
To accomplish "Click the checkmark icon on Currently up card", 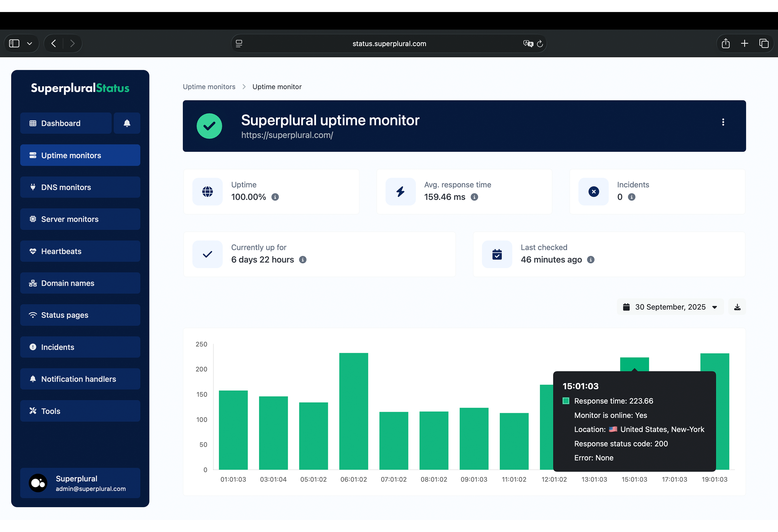I will [207, 254].
